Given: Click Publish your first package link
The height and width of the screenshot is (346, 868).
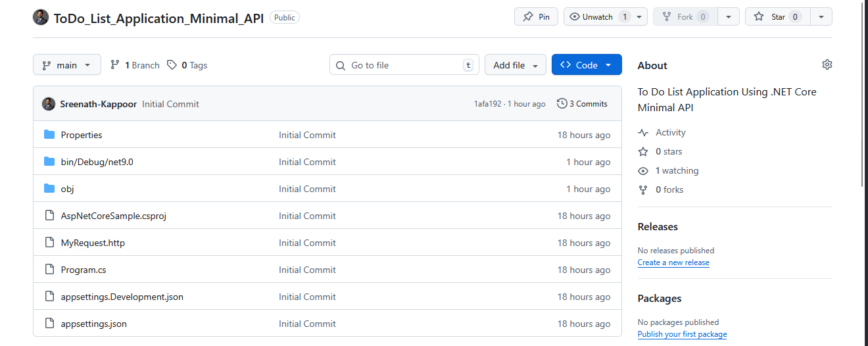Looking at the screenshot, I should pos(683,334).
